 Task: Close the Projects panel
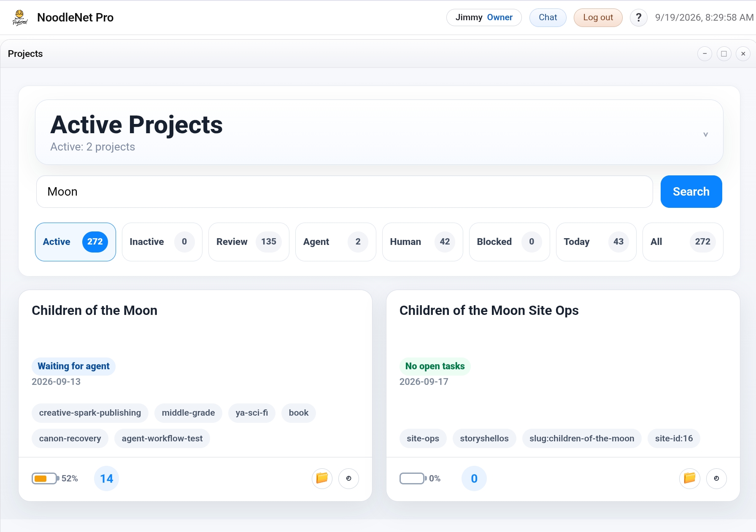(x=743, y=54)
